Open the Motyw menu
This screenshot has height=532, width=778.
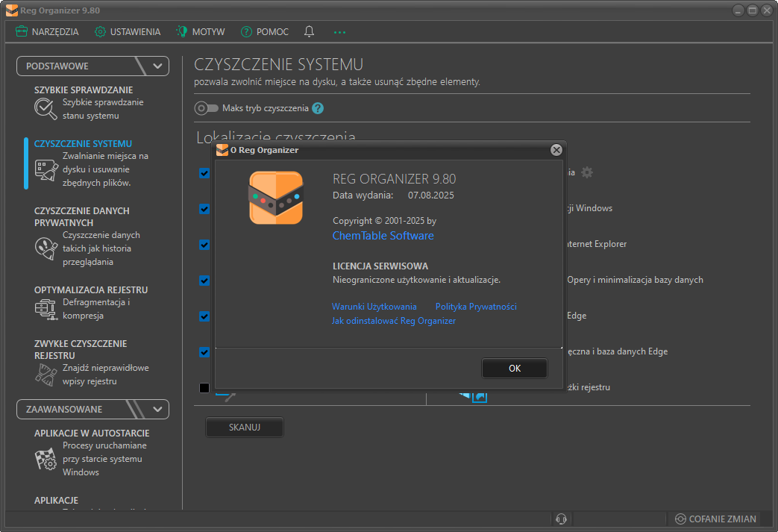[201, 32]
